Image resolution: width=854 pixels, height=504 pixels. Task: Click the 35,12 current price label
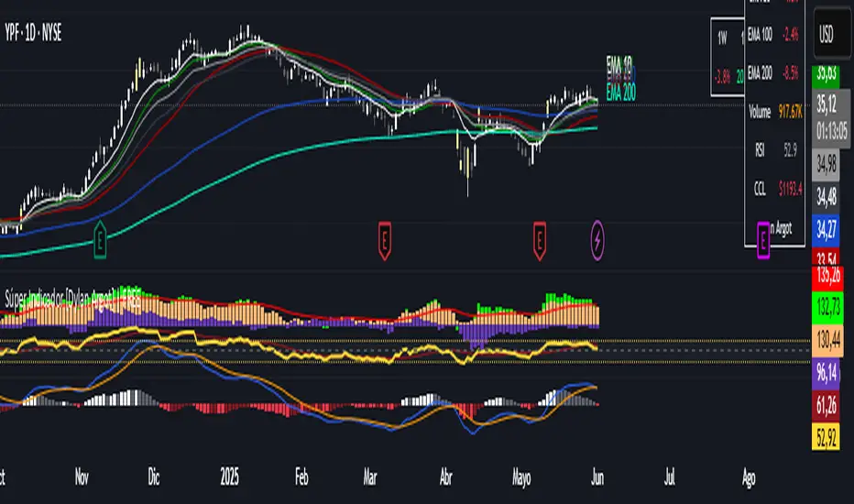(827, 103)
